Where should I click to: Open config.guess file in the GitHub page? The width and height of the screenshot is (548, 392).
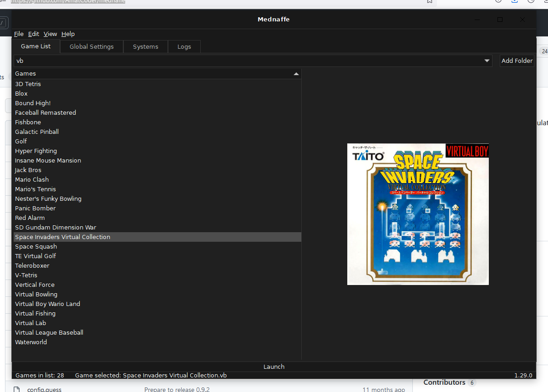click(44, 389)
